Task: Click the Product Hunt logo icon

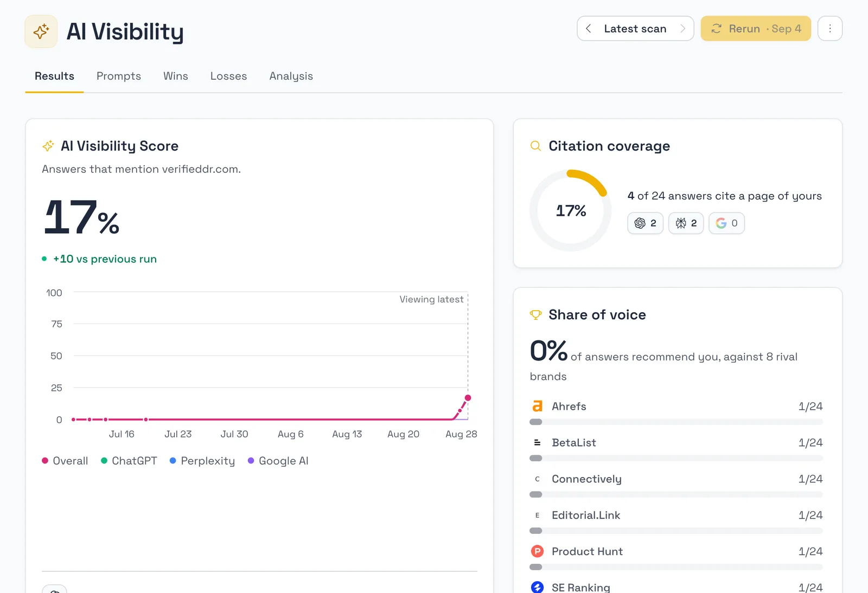Action: coord(537,551)
